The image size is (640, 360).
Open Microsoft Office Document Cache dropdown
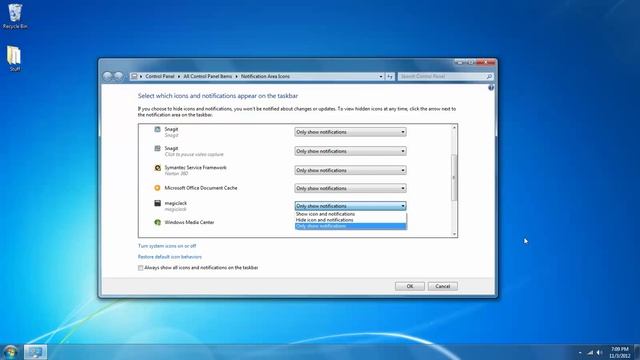point(350,188)
